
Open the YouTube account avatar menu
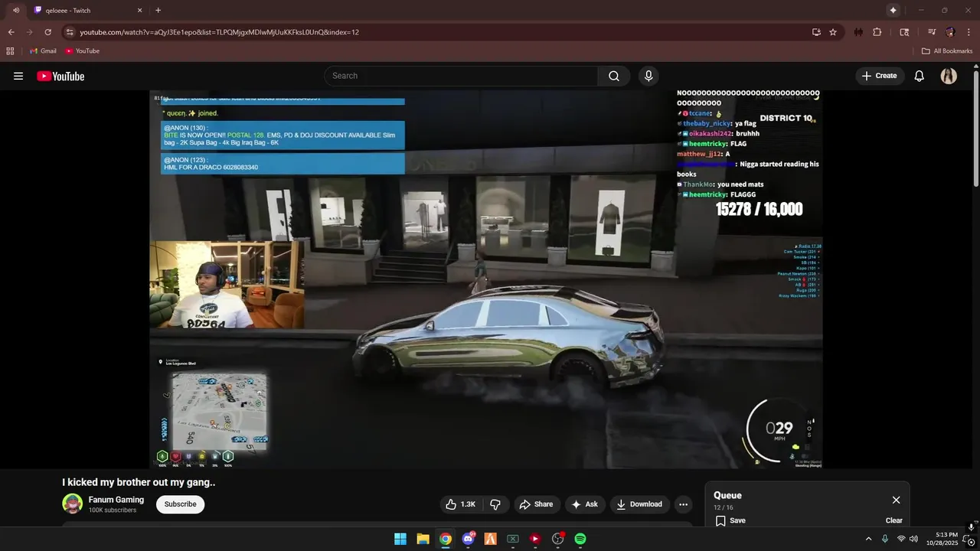949,76
